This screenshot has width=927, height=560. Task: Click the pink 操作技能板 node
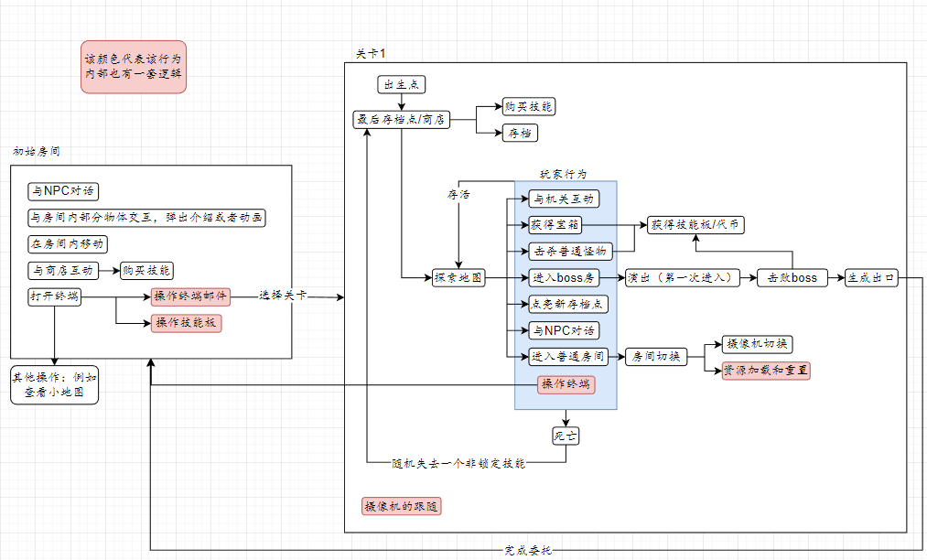(x=187, y=323)
